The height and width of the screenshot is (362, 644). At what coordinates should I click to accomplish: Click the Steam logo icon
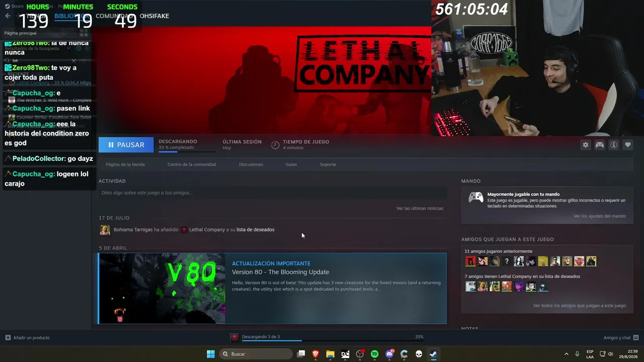point(7,7)
